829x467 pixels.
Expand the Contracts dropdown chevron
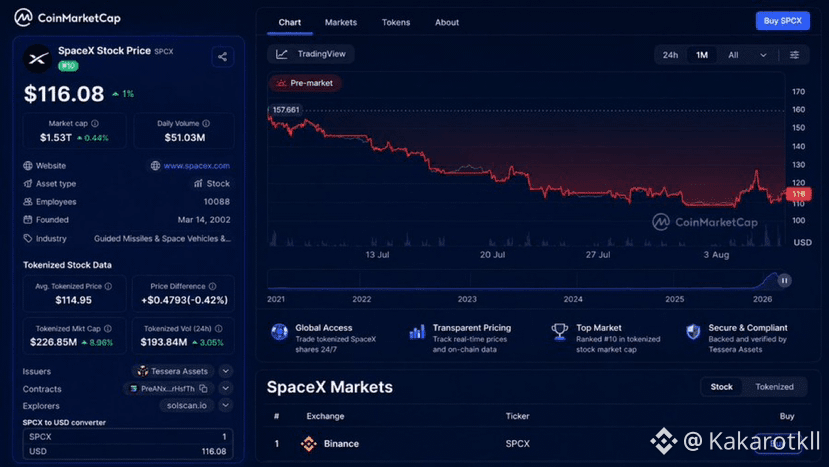pyautogui.click(x=226, y=388)
